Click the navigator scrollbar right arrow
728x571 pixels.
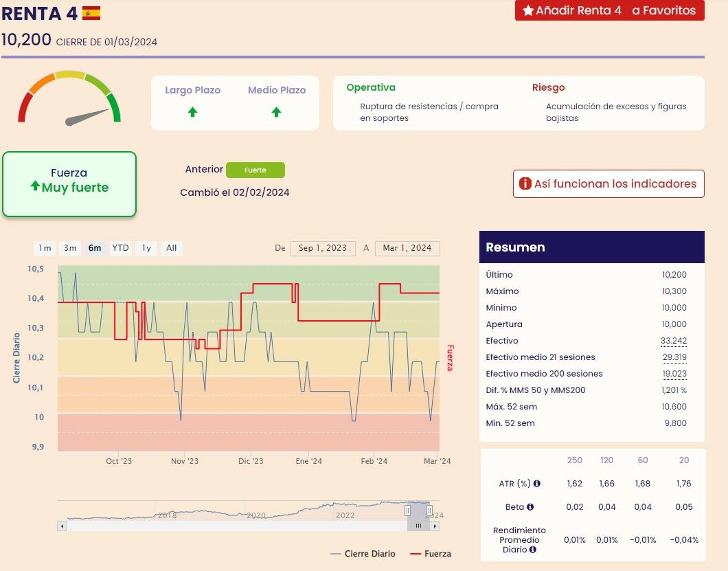(x=434, y=526)
